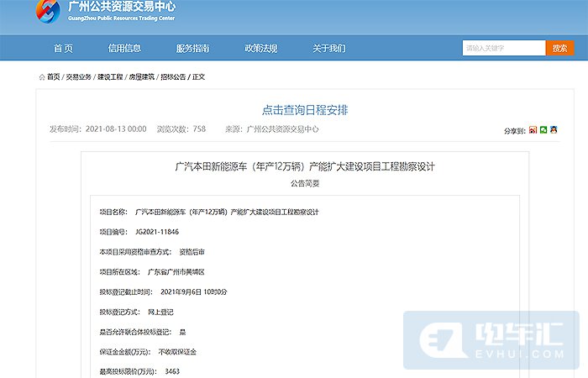Open the 信用信息 menu item
Screen dimensions: 588x378
[124, 48]
